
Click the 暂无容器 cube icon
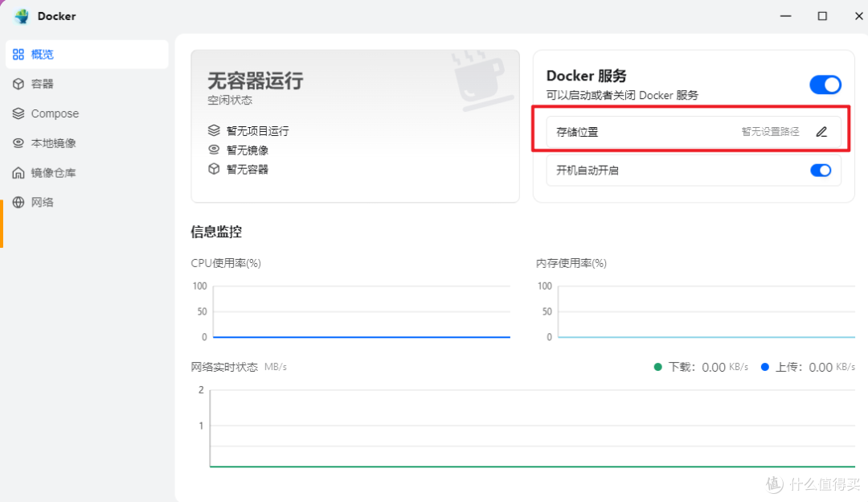(x=214, y=169)
